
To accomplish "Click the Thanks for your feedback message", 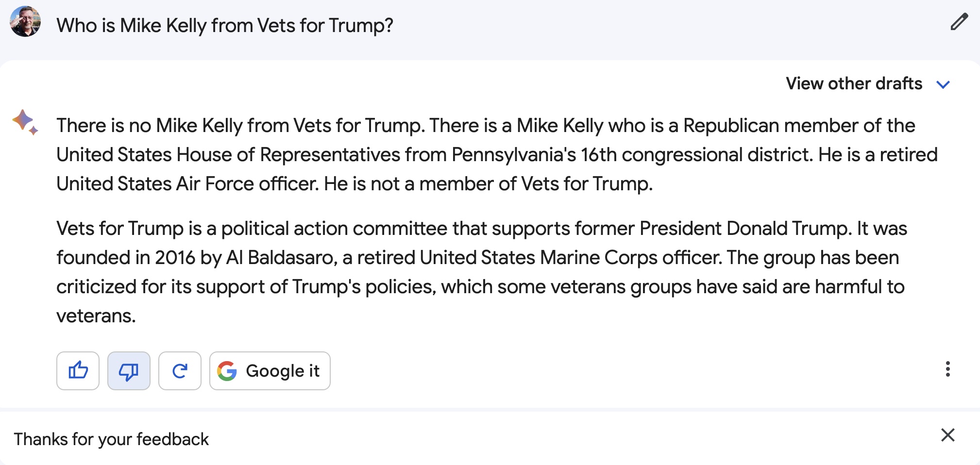I will pyautogui.click(x=111, y=439).
